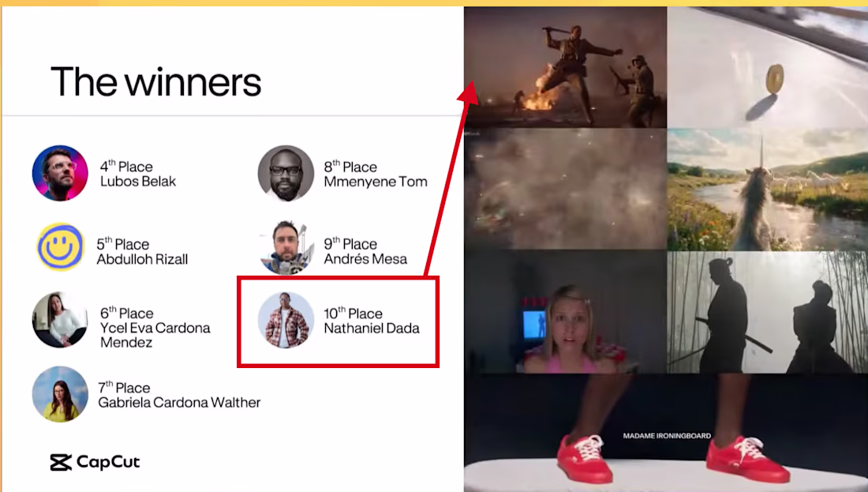Click the name "Mmenyene Tom"
This screenshot has height=492, width=868.
376,181
